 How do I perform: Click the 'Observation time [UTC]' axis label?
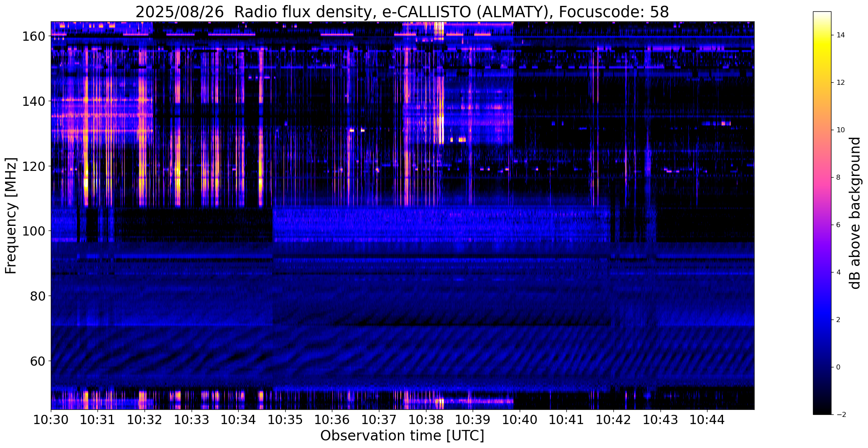point(402,436)
